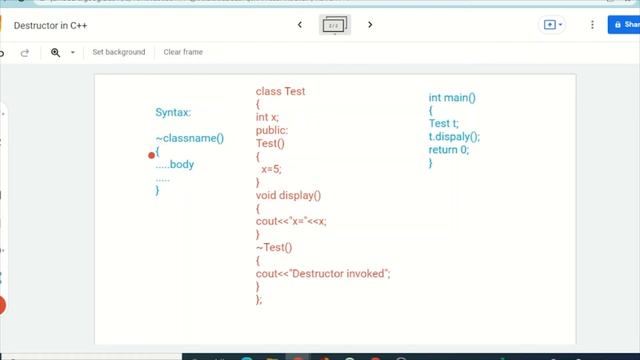640x360 pixels.
Task: Go to the previous frame arrow
Action: 300,25
